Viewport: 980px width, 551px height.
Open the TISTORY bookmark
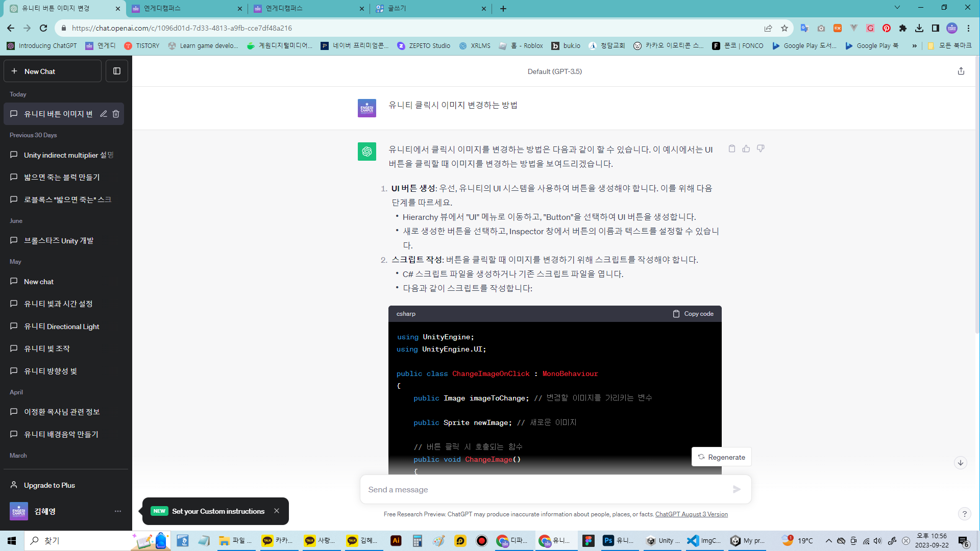click(142, 45)
